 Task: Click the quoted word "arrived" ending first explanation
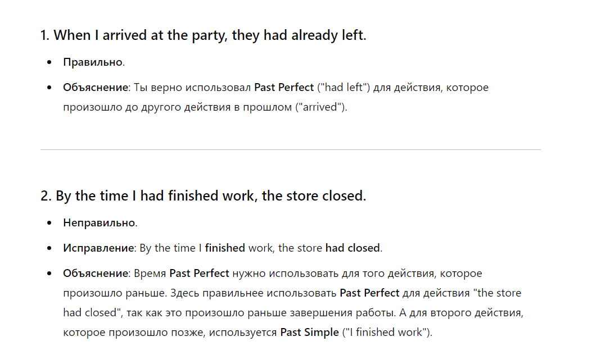pyautogui.click(x=323, y=107)
